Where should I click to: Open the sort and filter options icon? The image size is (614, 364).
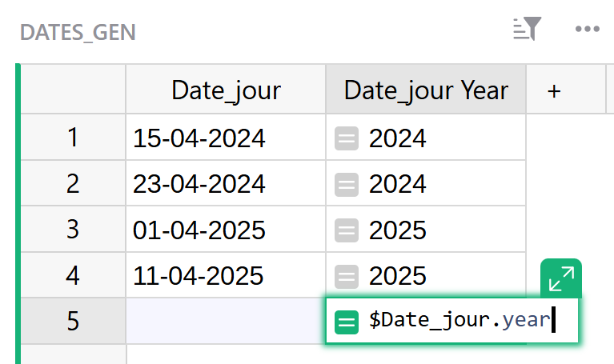[x=528, y=30]
